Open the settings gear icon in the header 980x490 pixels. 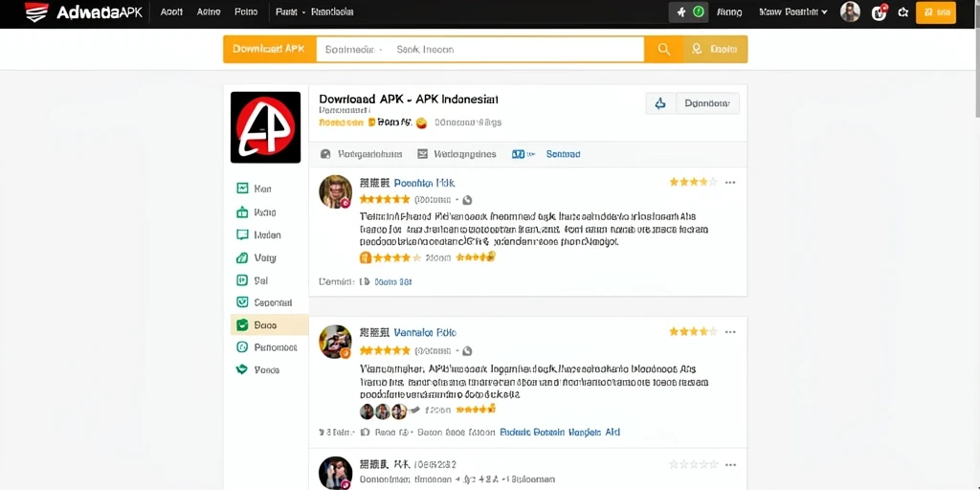pos(902,11)
